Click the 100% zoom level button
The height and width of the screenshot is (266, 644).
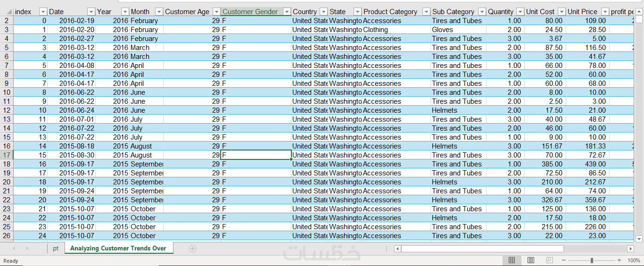point(634,260)
